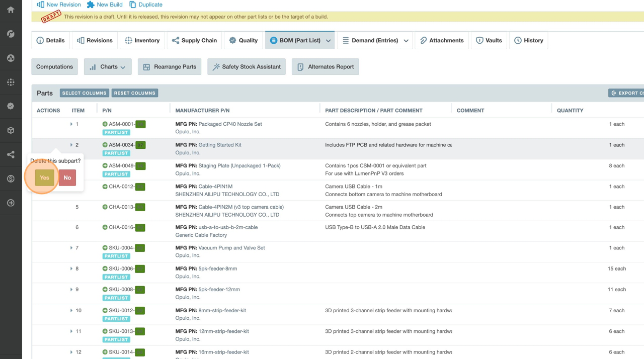
Task: Confirm deletion by clicking Yes
Action: 44,177
